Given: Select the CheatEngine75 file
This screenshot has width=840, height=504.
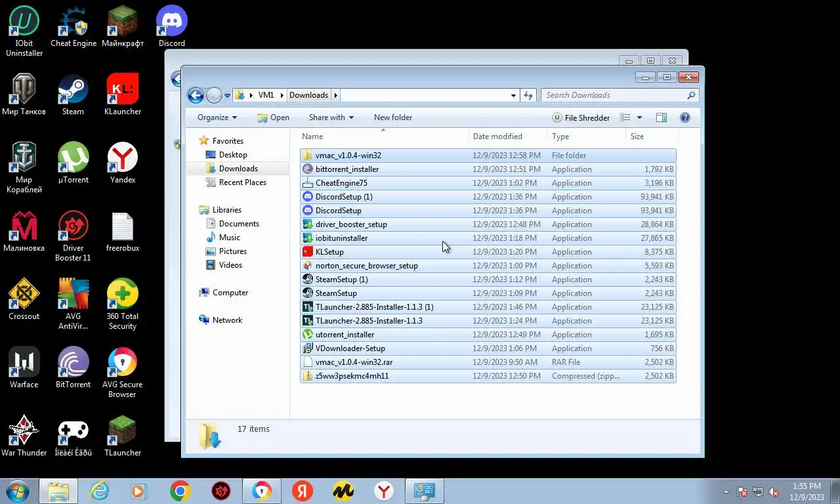Looking at the screenshot, I should (488, 183).
